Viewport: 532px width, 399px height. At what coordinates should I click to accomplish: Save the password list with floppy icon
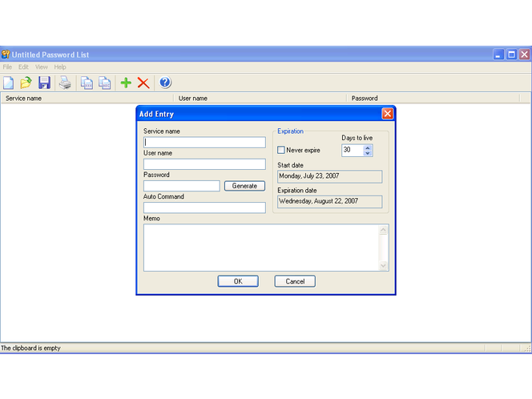pyautogui.click(x=44, y=83)
